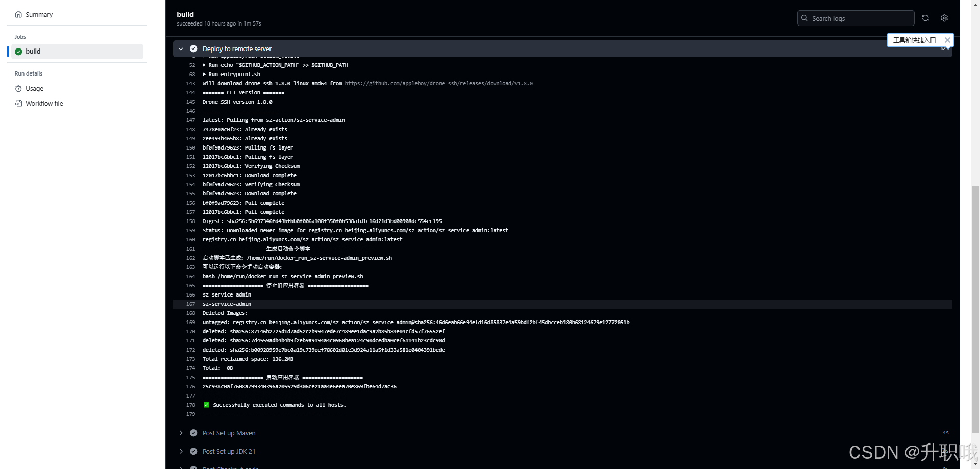The width and height of the screenshot is (980, 469).
Task: Open the log settings gear menu
Action: (944, 18)
